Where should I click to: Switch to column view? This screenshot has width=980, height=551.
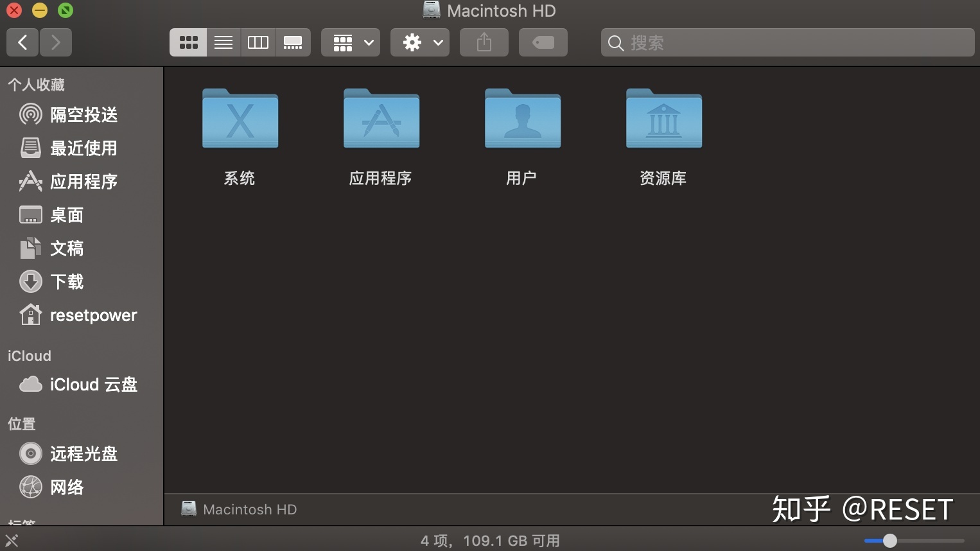click(x=258, y=42)
